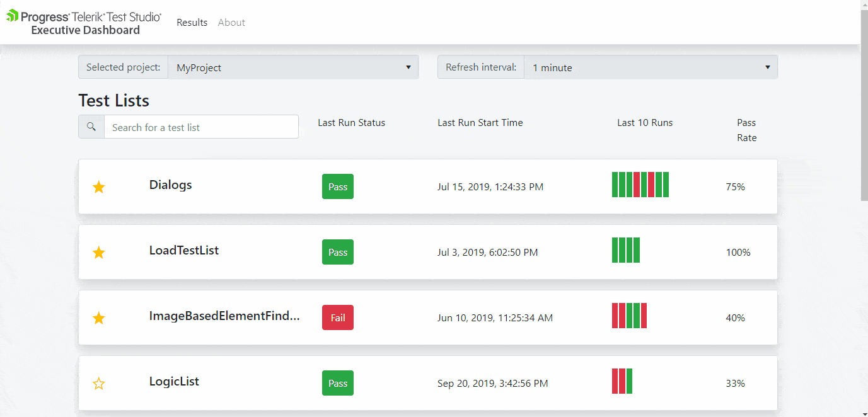
Task: Click the run history bars for LoadTestList
Action: tap(625, 250)
